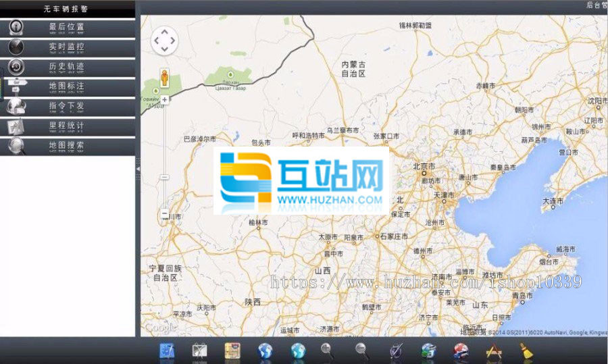Click 锡林郭勒盟 label on the map

click(x=415, y=25)
